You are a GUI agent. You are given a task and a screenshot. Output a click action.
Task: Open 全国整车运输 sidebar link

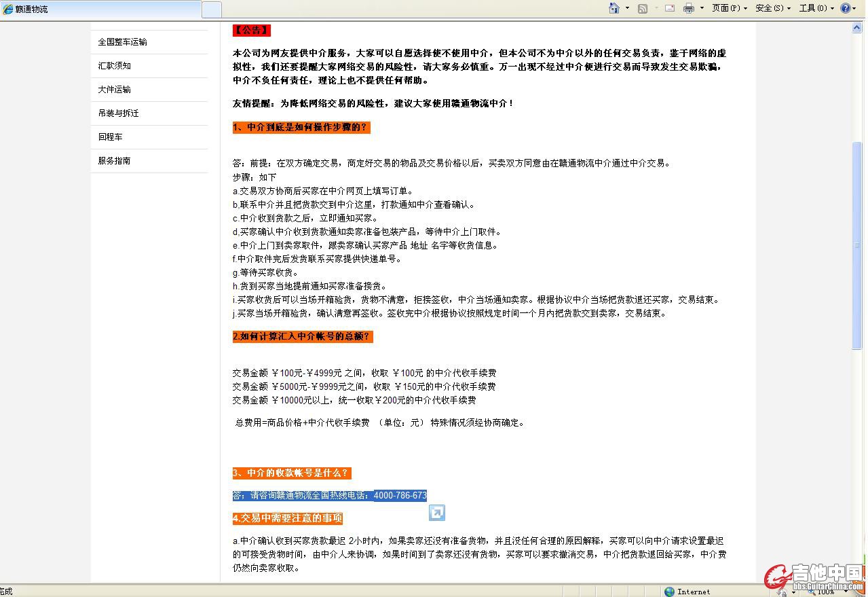(x=122, y=42)
